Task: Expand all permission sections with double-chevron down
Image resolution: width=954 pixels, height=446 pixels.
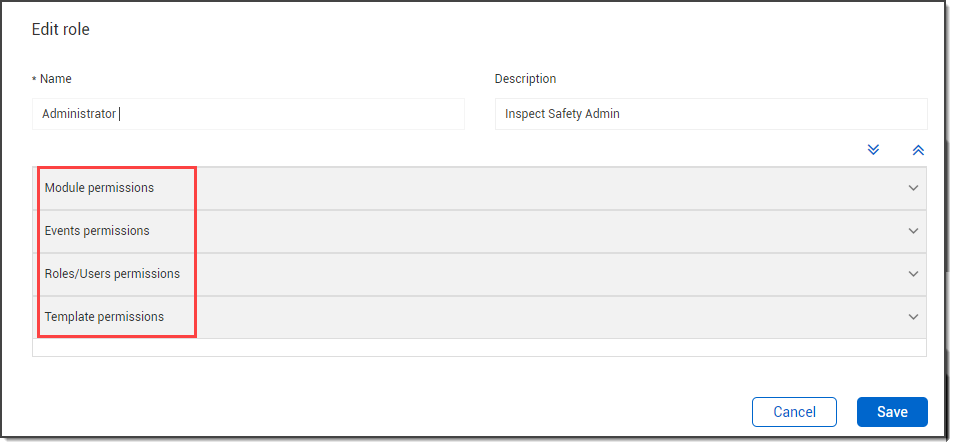Action: 873,149
